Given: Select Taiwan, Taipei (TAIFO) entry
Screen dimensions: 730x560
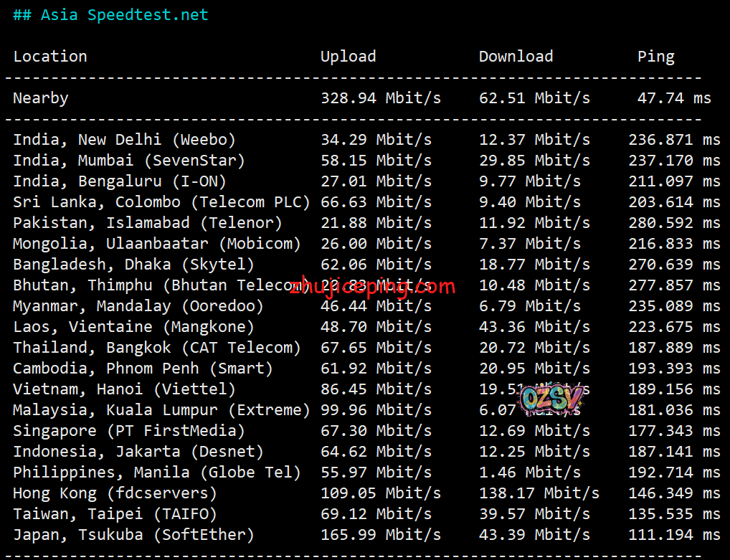Looking at the screenshot, I should pos(115,514).
